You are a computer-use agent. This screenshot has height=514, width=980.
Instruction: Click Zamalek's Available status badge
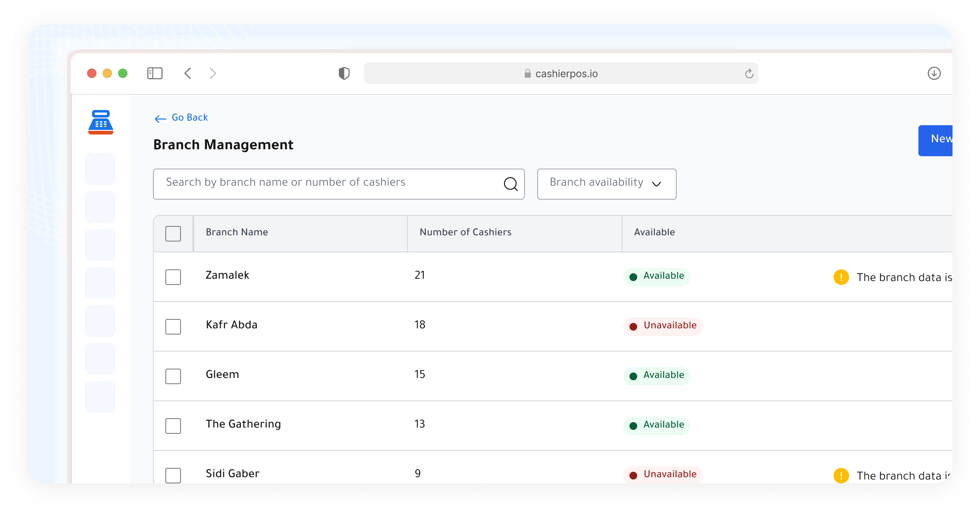click(x=657, y=277)
